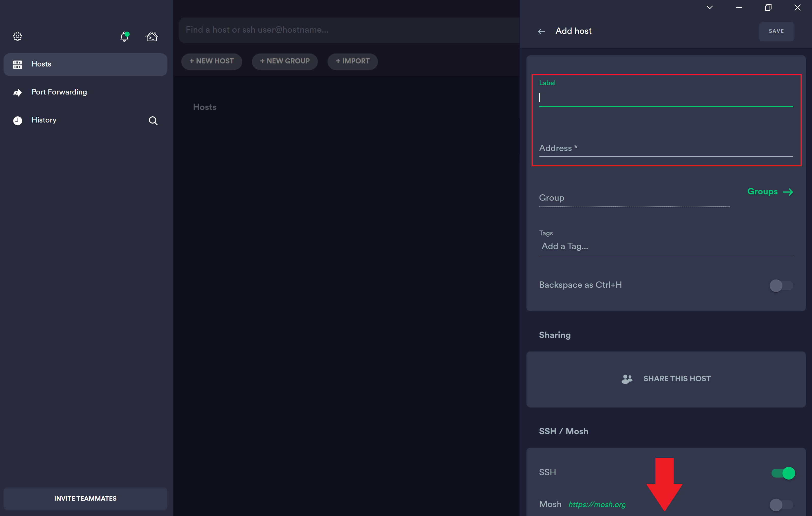The height and width of the screenshot is (516, 812).
Task: Click Invite Teammates button
Action: 85,498
